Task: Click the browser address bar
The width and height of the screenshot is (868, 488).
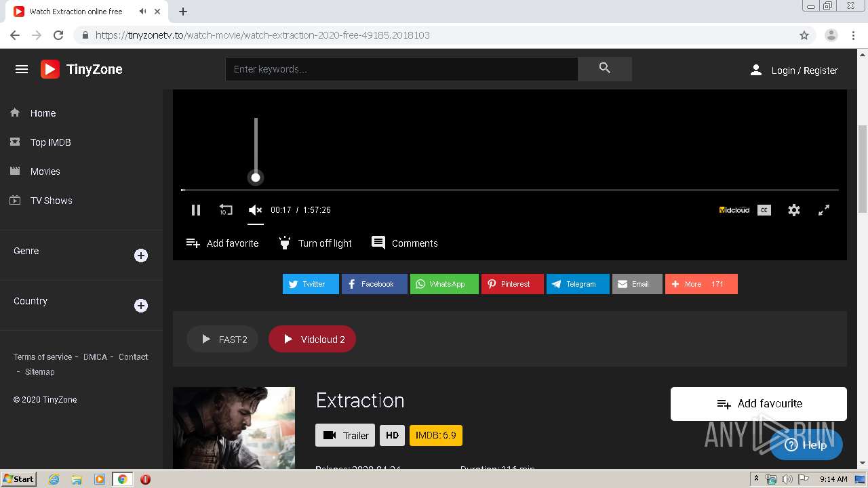Action: (434, 35)
